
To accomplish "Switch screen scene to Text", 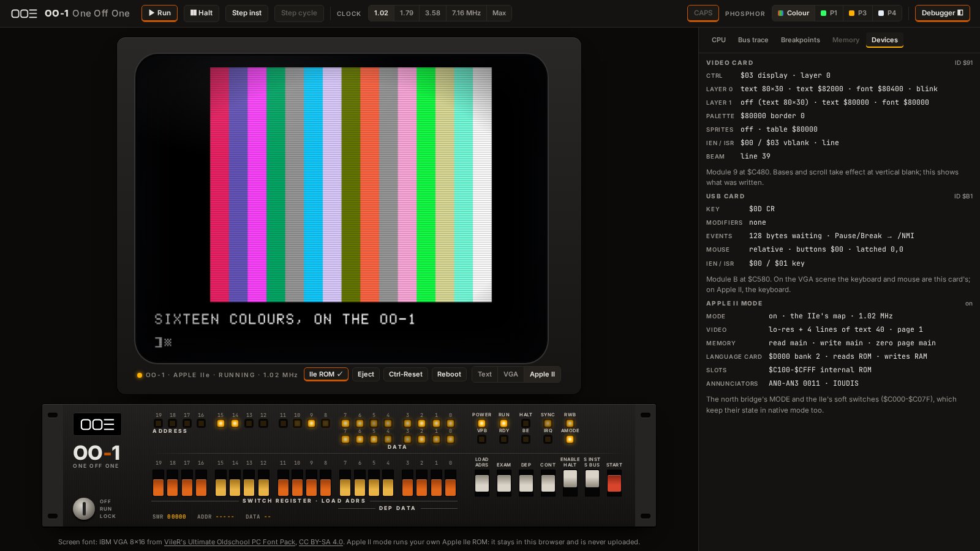I will pyautogui.click(x=484, y=374).
